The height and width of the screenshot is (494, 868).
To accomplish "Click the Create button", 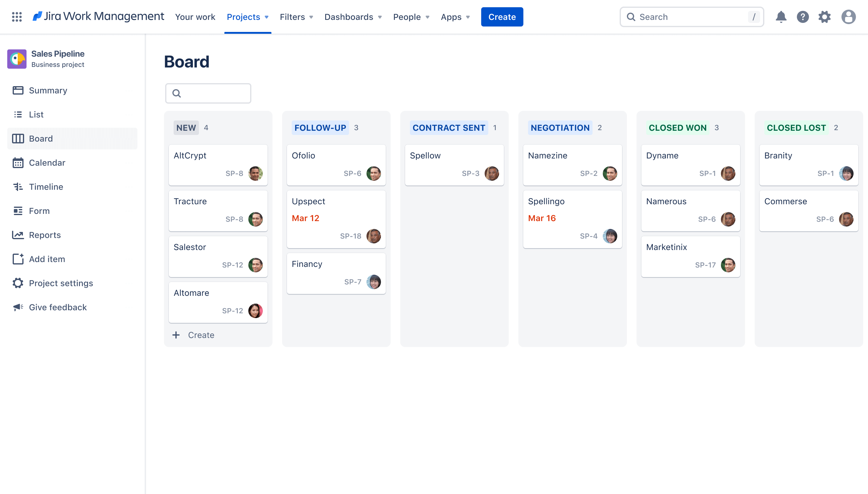I will tap(502, 17).
